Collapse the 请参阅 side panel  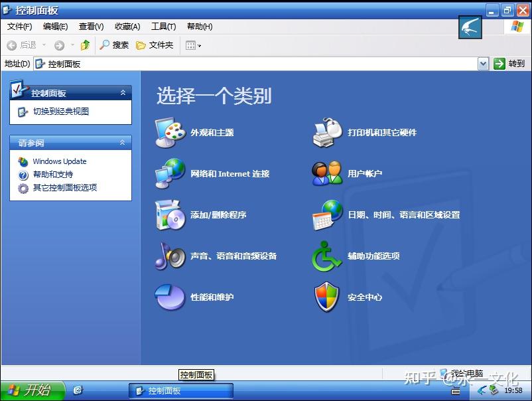click(123, 143)
